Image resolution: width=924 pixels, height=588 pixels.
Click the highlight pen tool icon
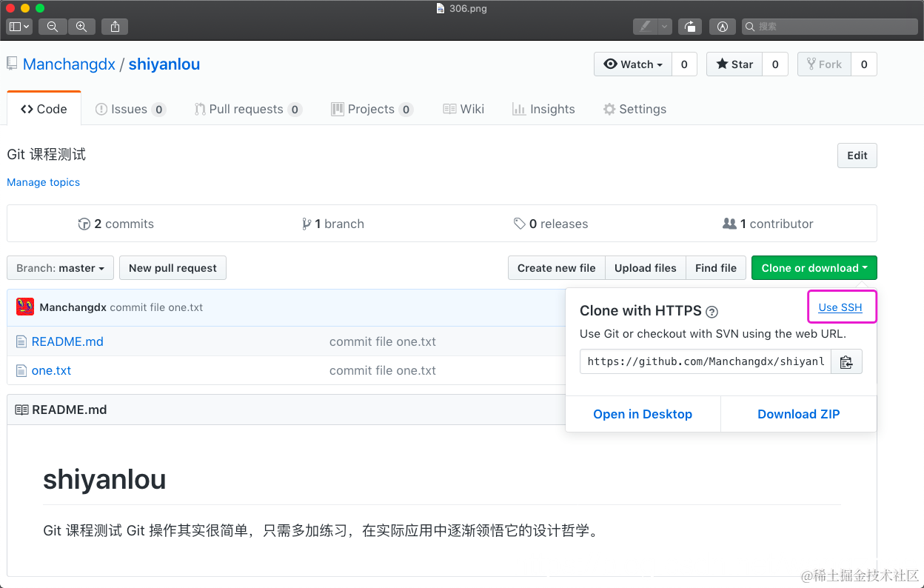645,27
